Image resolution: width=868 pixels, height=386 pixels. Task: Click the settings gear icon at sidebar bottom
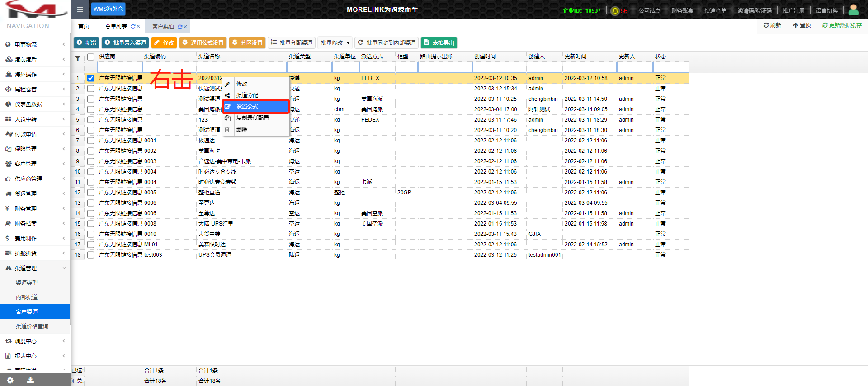(10, 380)
